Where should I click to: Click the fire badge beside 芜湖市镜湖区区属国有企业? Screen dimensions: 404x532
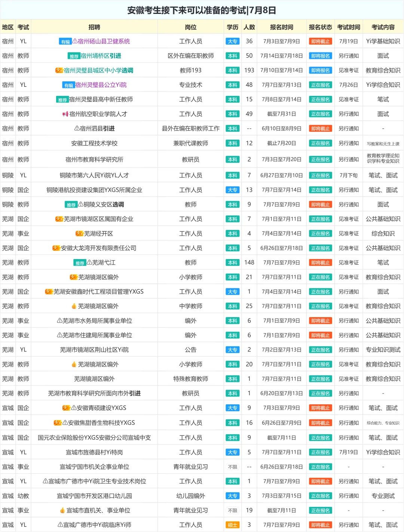59,219
